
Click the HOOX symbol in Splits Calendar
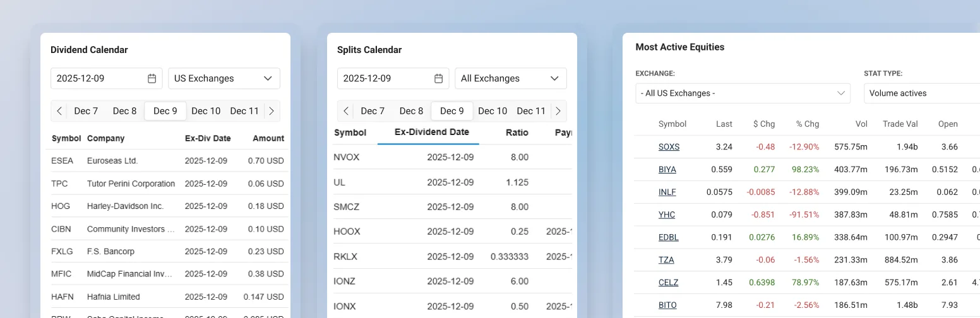[347, 232]
